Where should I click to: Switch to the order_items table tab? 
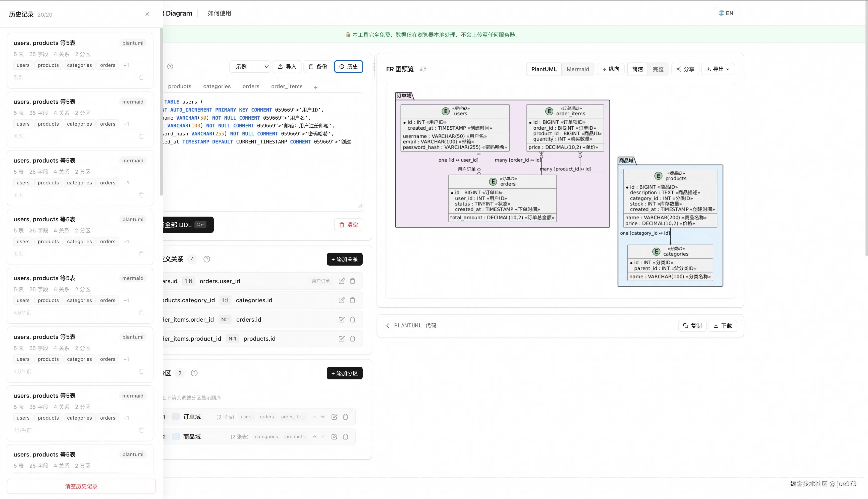[x=287, y=86]
